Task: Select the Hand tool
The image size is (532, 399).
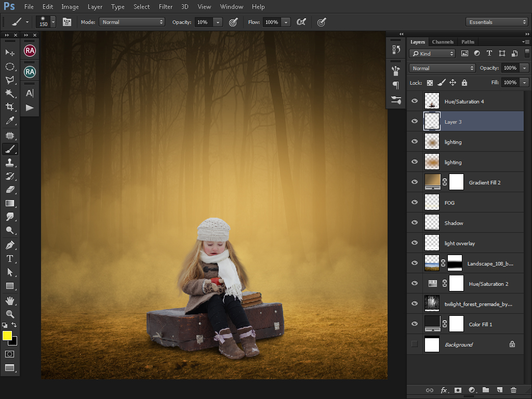Action: coord(9,300)
